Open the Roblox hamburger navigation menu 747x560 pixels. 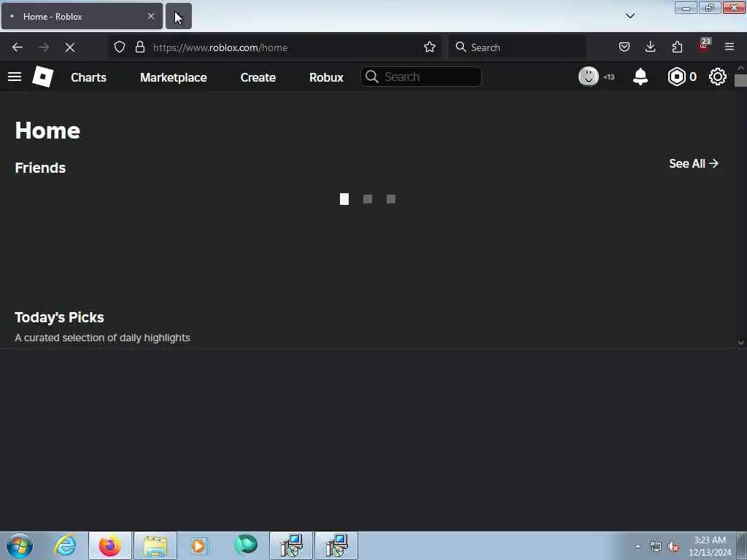(15, 77)
